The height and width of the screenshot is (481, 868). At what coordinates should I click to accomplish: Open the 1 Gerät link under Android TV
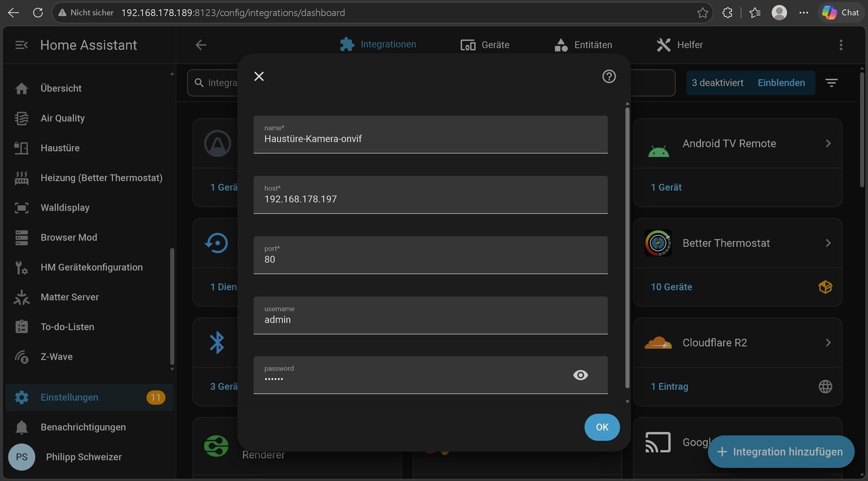[x=666, y=187]
